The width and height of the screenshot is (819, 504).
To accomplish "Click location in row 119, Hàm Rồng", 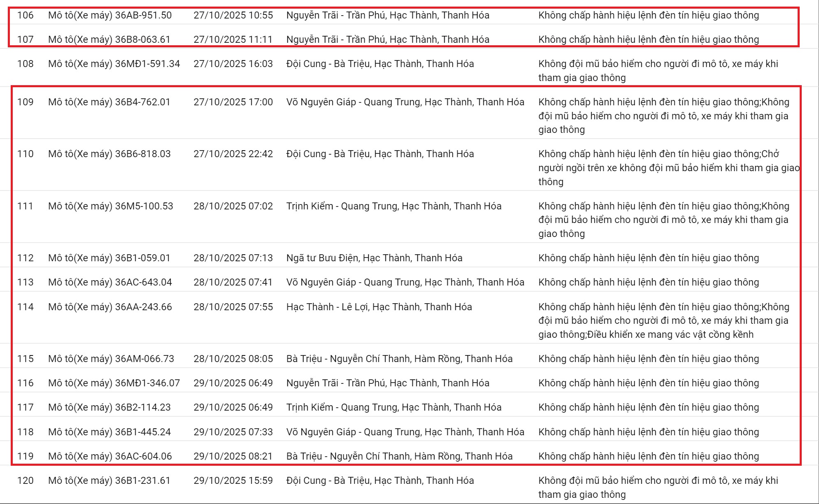I will [x=399, y=456].
